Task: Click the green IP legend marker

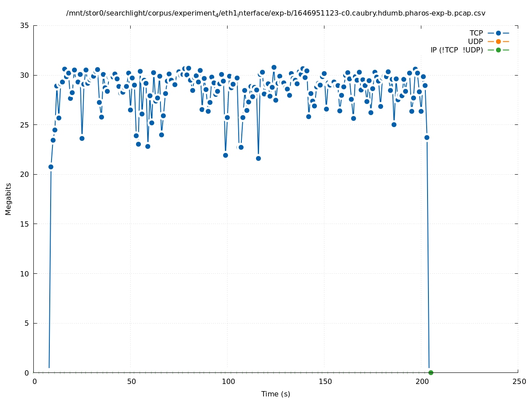Action: click(x=498, y=50)
